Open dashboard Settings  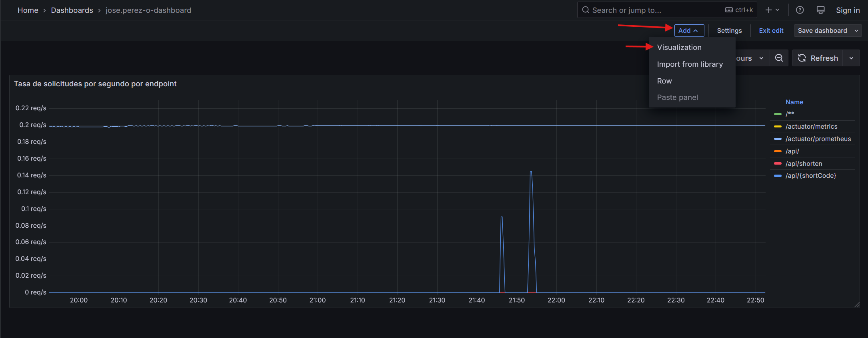(x=729, y=31)
